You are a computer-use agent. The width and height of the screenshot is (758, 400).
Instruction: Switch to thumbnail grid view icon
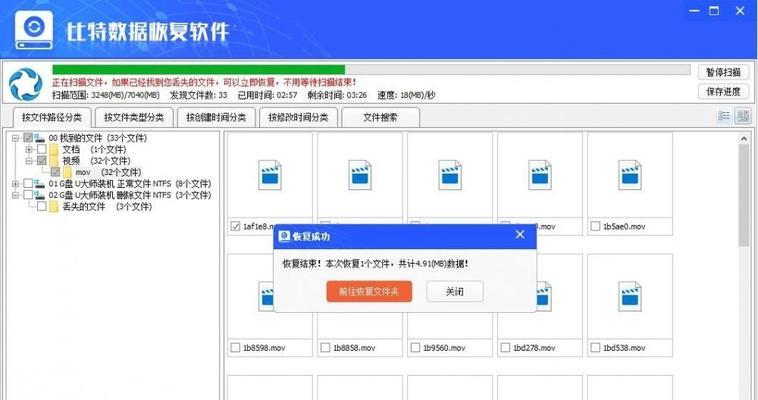(x=743, y=116)
